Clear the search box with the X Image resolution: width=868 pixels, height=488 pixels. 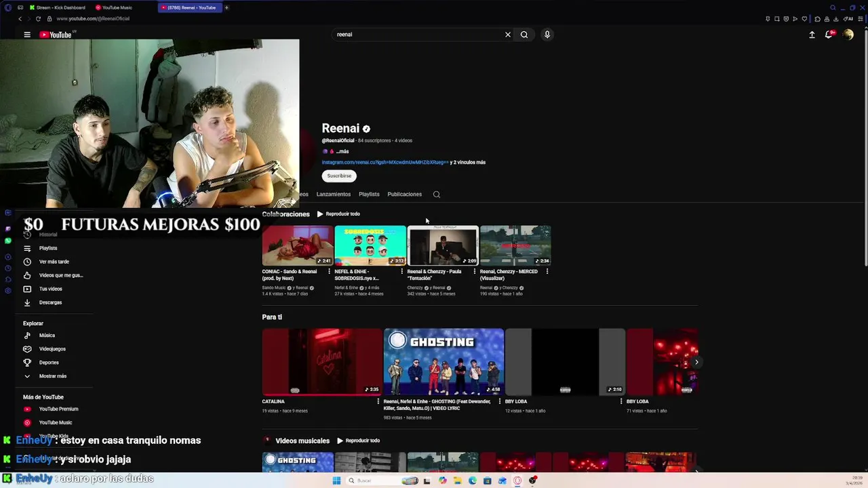tap(507, 35)
